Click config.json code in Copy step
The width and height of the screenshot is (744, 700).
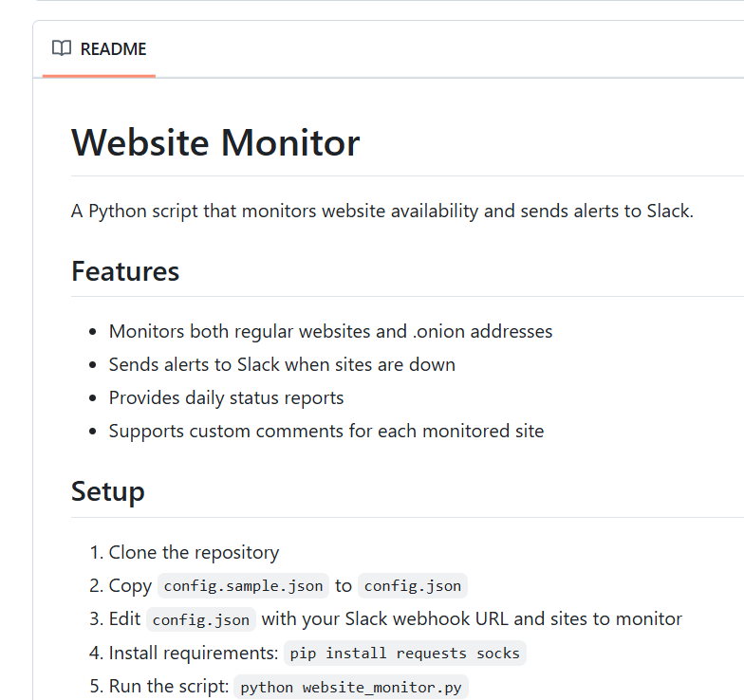click(413, 586)
